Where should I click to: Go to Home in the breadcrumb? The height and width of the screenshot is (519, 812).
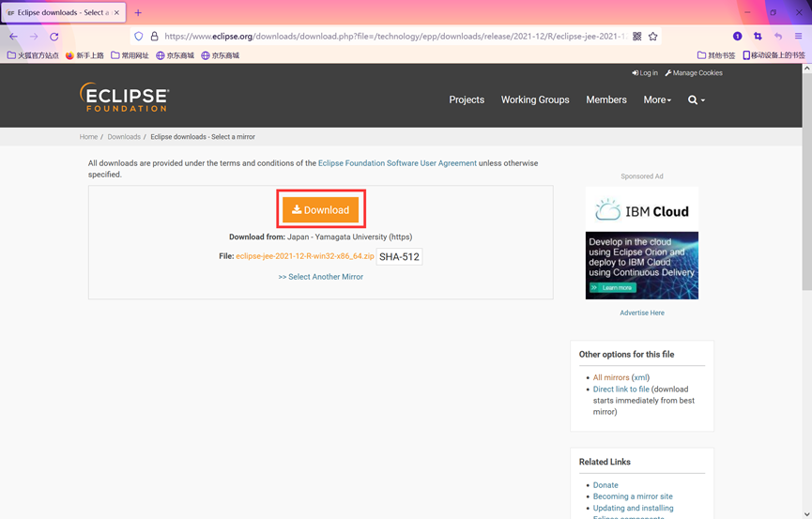point(88,137)
